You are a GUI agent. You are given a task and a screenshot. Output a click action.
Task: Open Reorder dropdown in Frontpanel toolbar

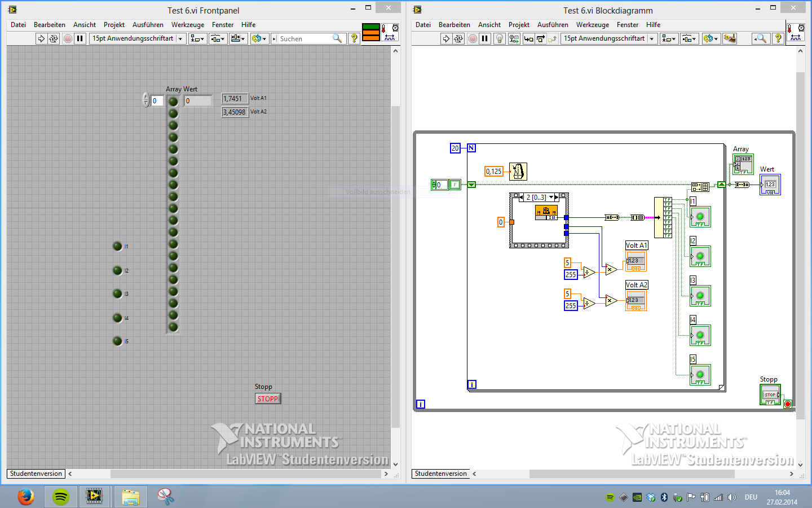pyautogui.click(x=259, y=38)
